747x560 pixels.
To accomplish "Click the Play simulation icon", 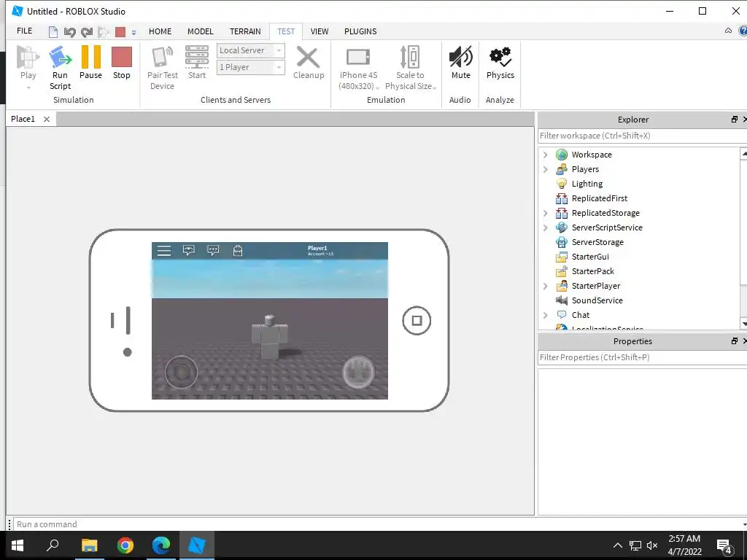I will point(28,57).
